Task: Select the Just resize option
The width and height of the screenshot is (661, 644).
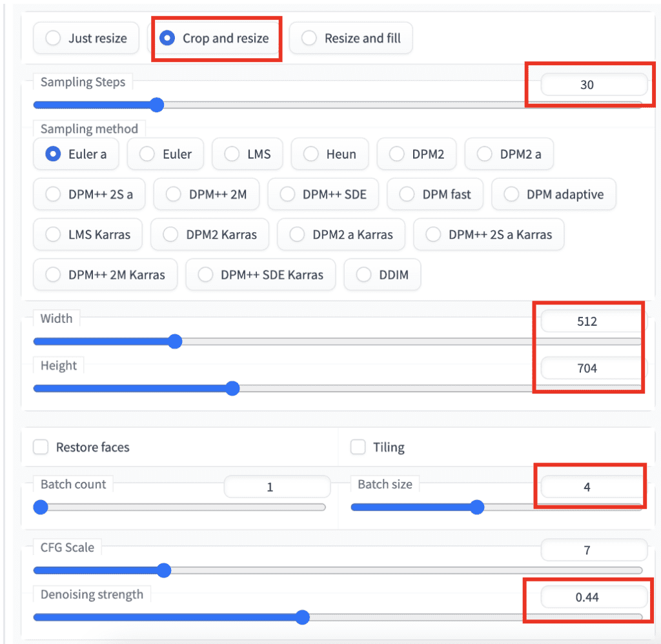Action: (x=86, y=38)
